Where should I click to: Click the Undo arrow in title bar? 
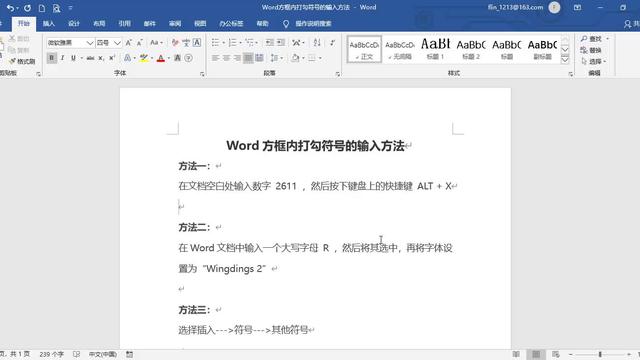pyautogui.click(x=10, y=8)
